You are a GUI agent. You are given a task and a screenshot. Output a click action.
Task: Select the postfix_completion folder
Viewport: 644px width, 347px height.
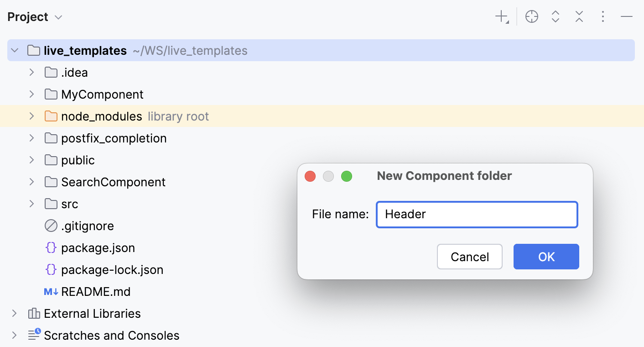(x=114, y=138)
